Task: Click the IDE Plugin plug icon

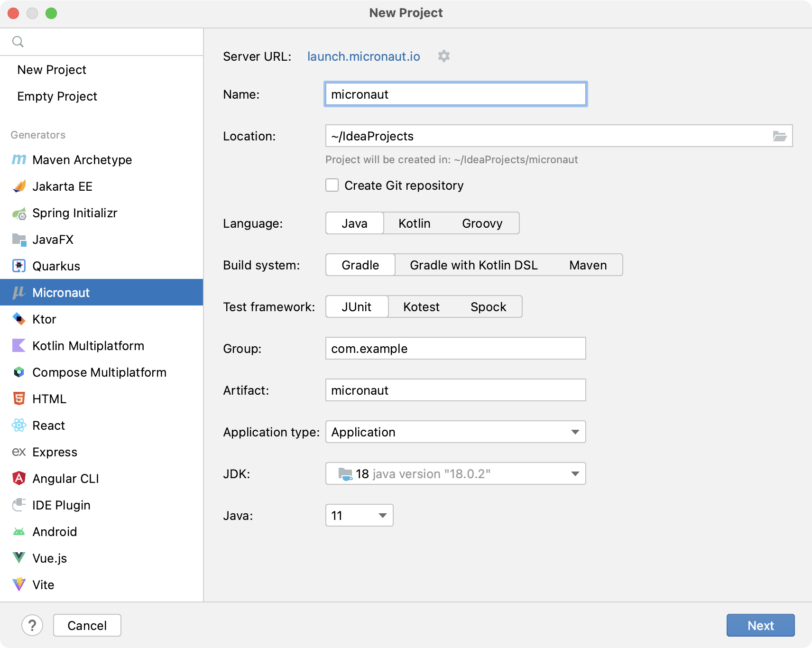Action: pyautogui.click(x=19, y=505)
